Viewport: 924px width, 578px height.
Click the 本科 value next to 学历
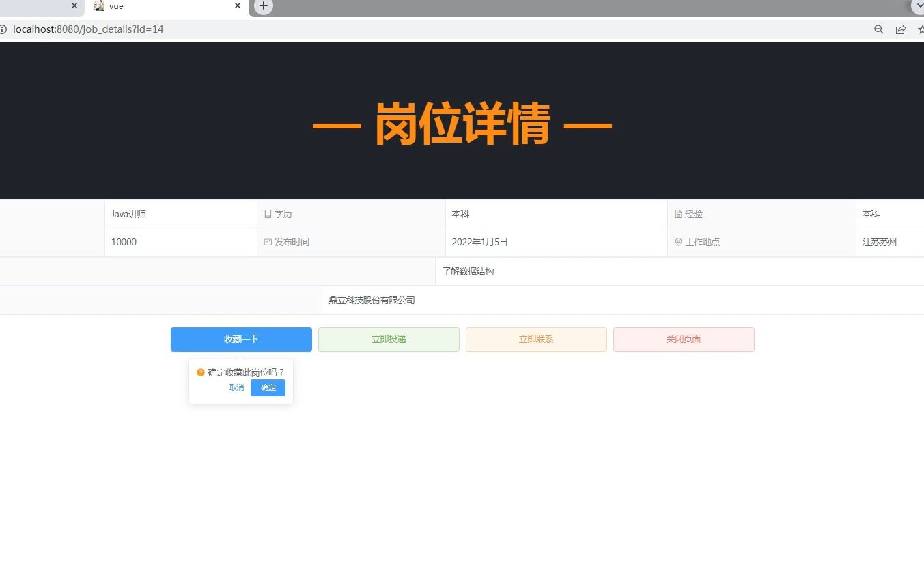pos(460,214)
